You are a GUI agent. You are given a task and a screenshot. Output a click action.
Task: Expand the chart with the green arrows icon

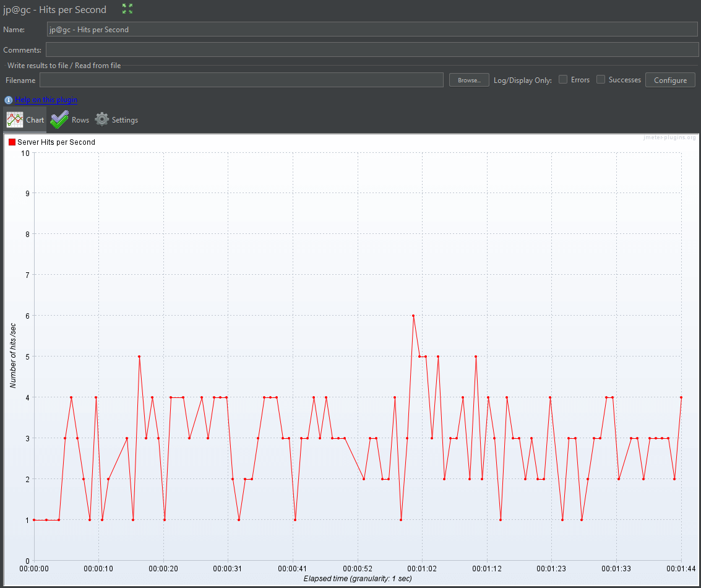[x=127, y=9]
